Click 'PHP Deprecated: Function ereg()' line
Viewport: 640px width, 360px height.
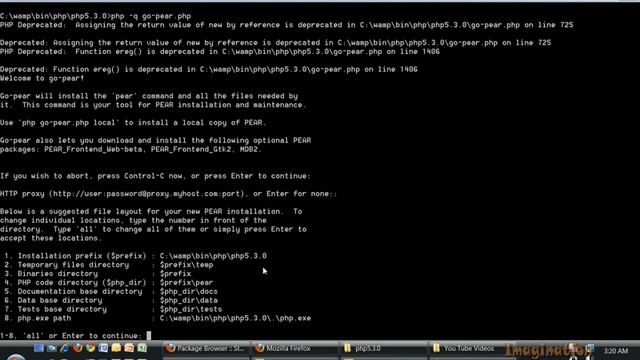pos(220,52)
